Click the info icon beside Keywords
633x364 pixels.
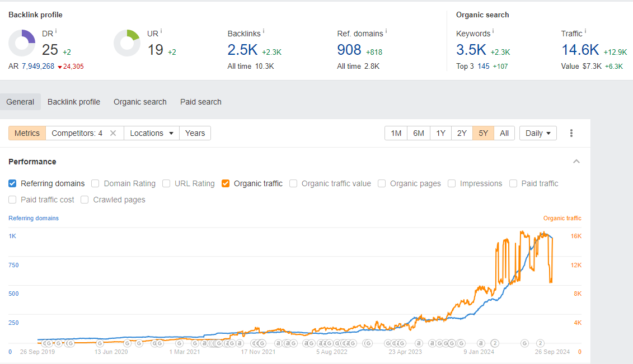(493, 32)
